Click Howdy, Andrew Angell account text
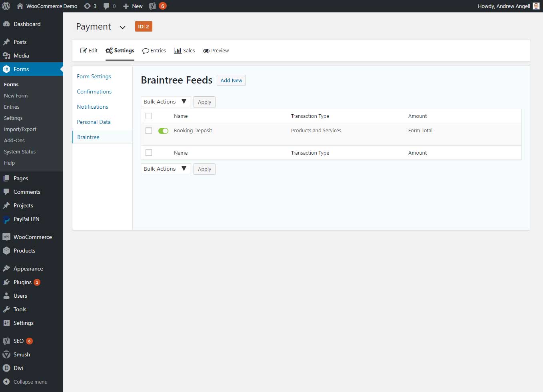Screen dimensions: 543x392 [x=504, y=6]
